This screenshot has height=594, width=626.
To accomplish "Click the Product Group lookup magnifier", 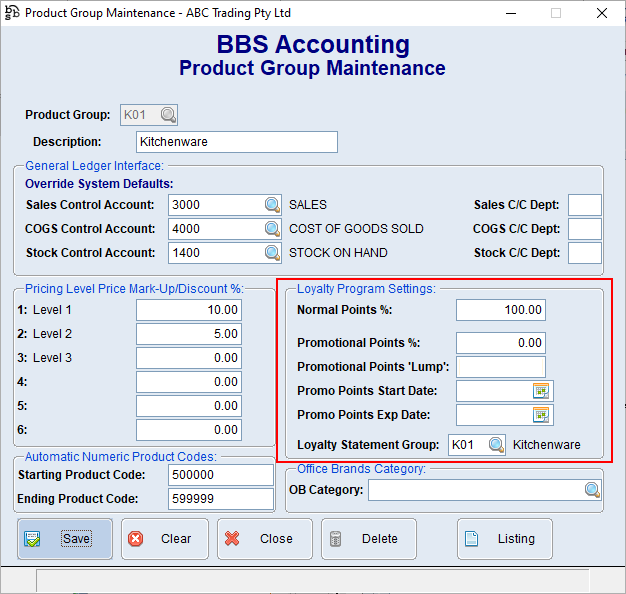I will tap(168, 115).
